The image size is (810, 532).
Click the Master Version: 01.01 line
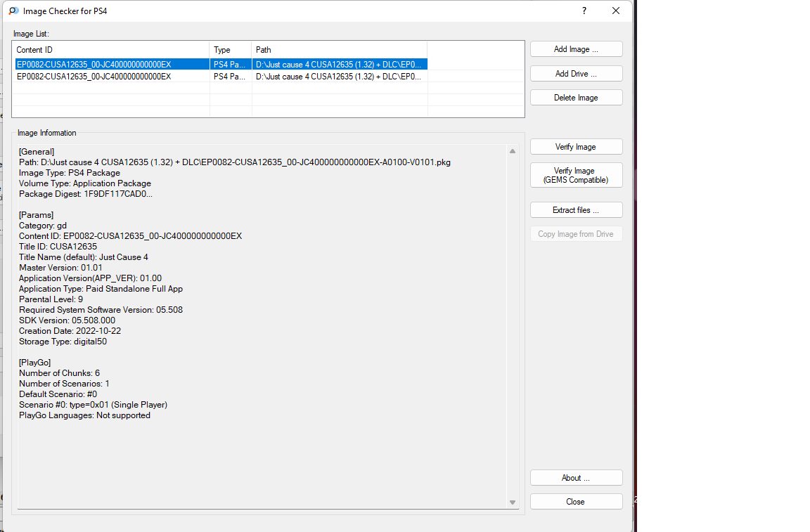click(61, 268)
